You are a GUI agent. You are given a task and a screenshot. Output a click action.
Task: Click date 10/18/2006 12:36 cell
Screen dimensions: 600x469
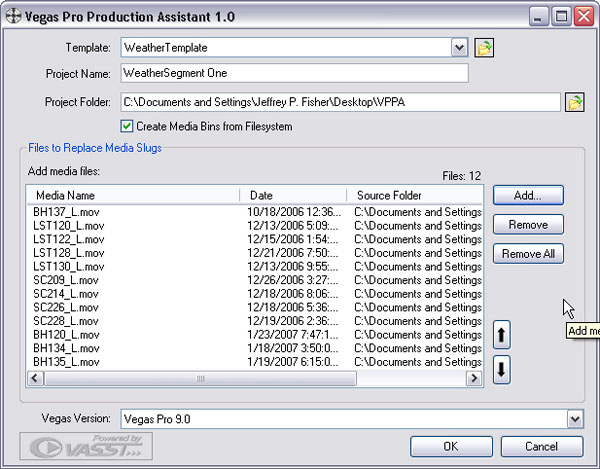click(294, 212)
